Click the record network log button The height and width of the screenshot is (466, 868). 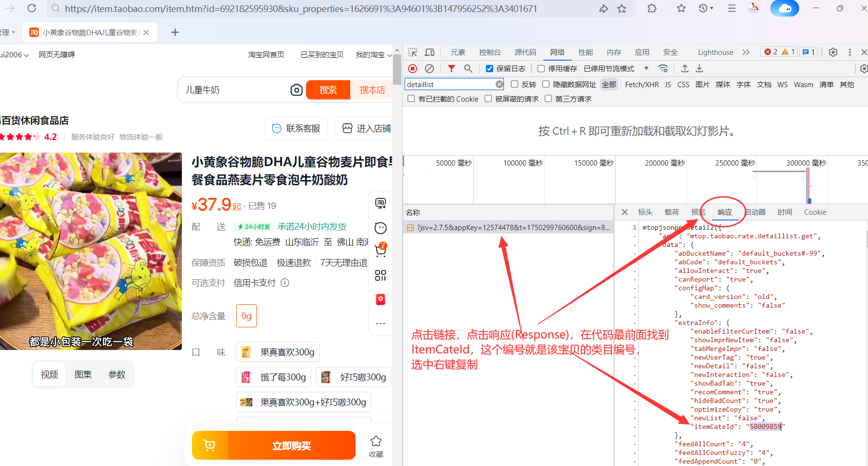pos(412,69)
